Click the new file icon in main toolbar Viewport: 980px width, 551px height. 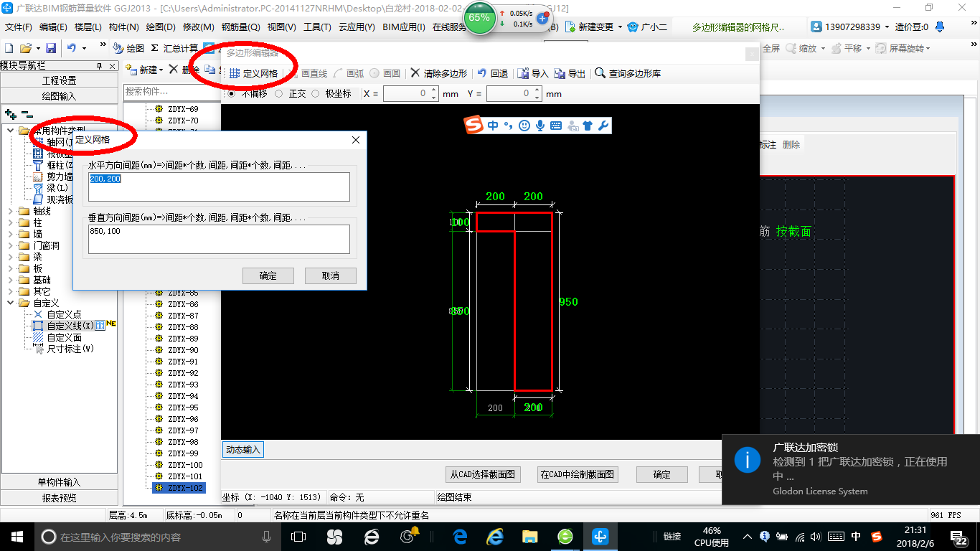(9, 48)
